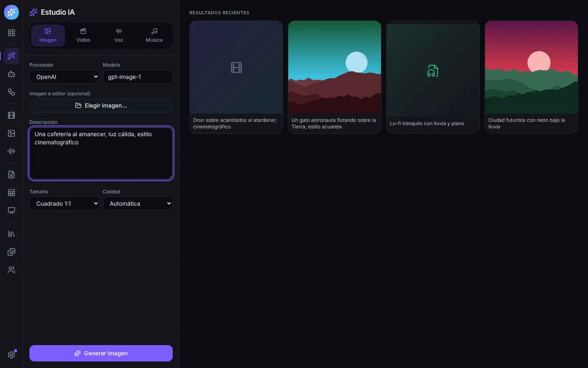Open the stacked images gallery icon in sidebar

[11, 252]
